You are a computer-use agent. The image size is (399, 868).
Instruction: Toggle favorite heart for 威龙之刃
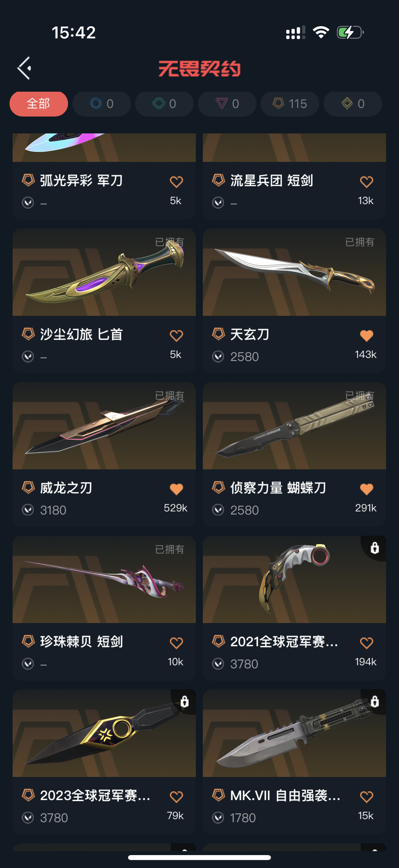click(x=176, y=489)
